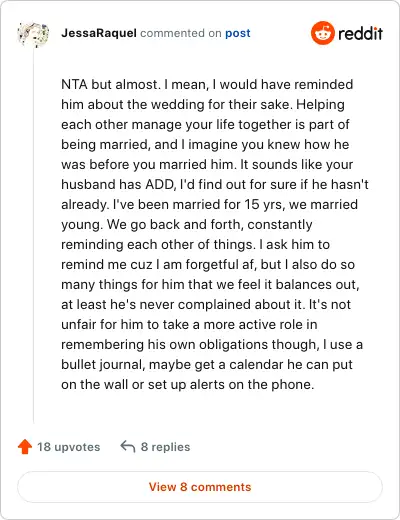Follow the blue "post" link
The height and width of the screenshot is (520, 400).
(238, 33)
